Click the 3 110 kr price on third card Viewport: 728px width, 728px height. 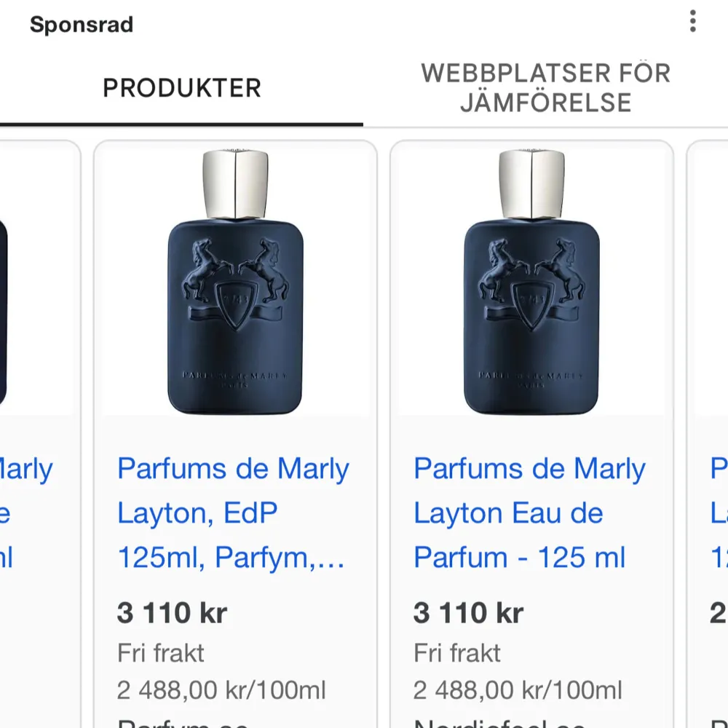(466, 612)
